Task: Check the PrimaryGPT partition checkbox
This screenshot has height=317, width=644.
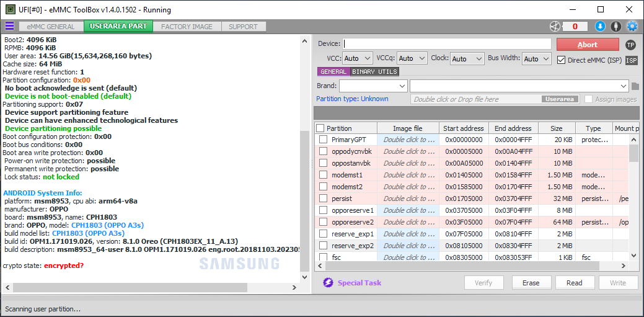Action: pyautogui.click(x=324, y=140)
